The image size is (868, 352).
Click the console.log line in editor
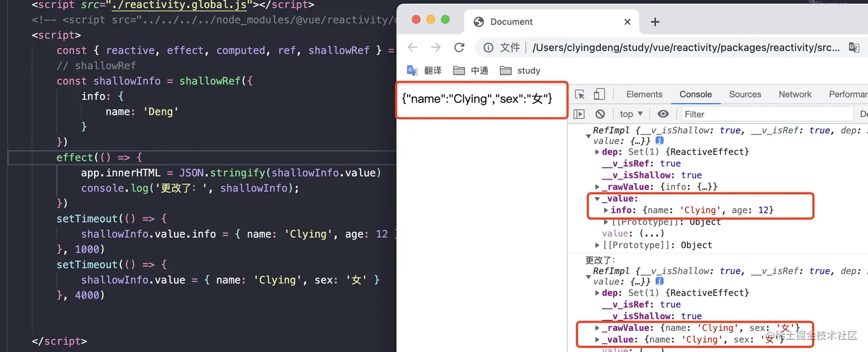191,188
